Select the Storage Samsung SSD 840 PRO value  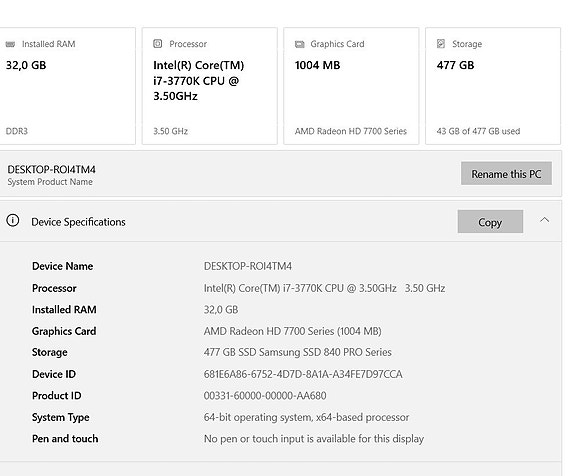(x=297, y=352)
